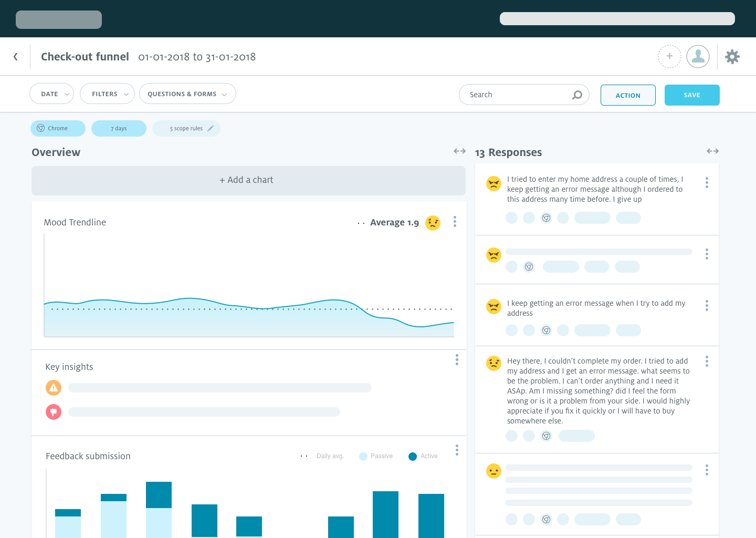Expand the QUESTIONS & FORMS dropdown
The image size is (756, 538).
(x=187, y=94)
